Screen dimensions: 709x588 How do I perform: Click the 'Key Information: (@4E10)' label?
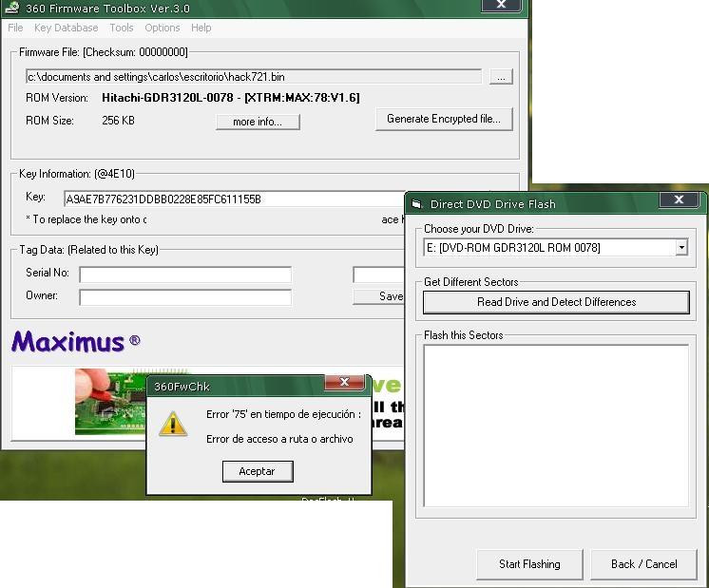(x=77, y=174)
